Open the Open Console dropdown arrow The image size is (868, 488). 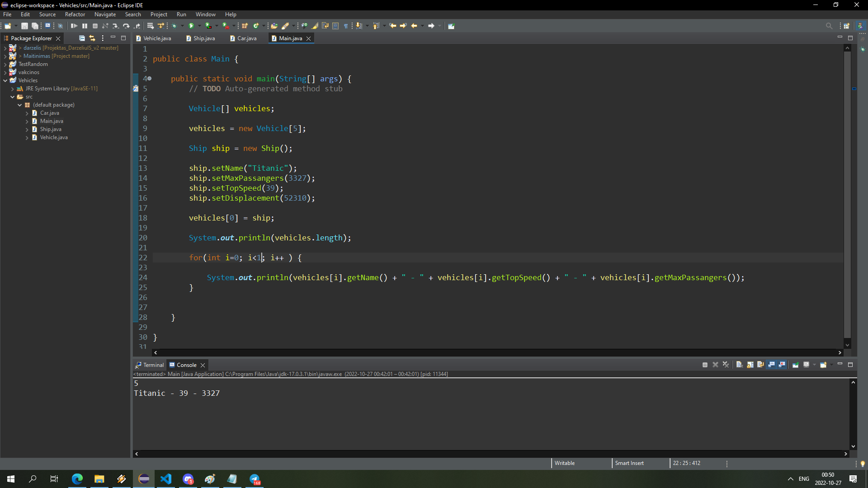pos(831,365)
